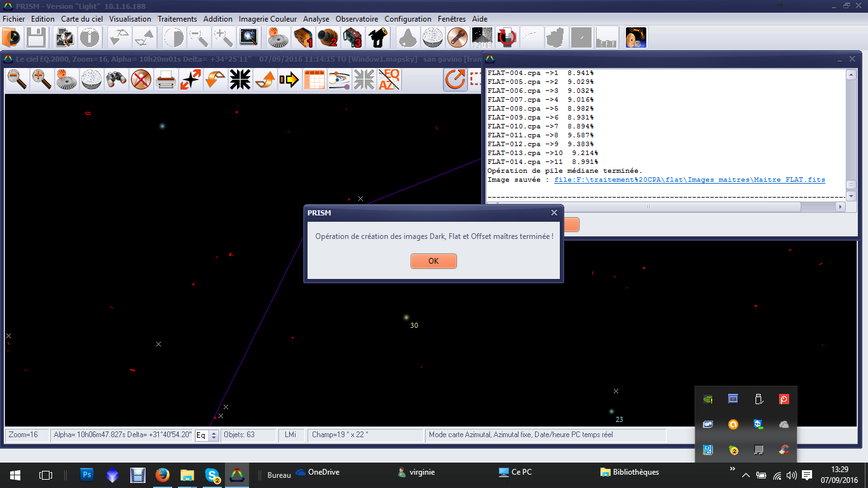The width and height of the screenshot is (868, 488).
Task: Click the EQ/AZ coordinate mode icon
Action: pyautogui.click(x=389, y=80)
